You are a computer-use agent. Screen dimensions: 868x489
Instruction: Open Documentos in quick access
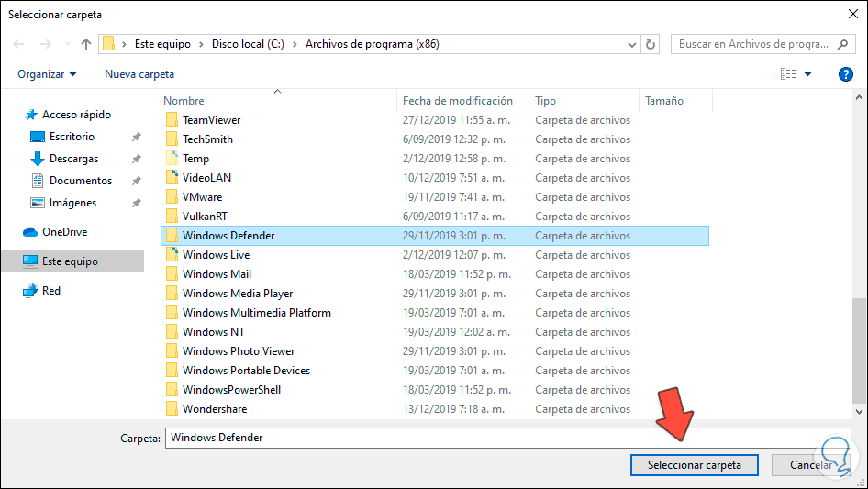click(x=81, y=181)
